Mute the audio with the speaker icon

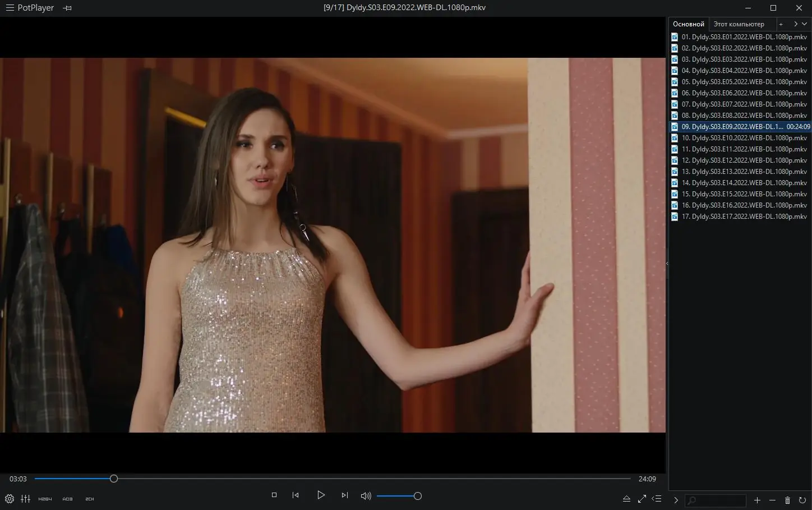366,495
